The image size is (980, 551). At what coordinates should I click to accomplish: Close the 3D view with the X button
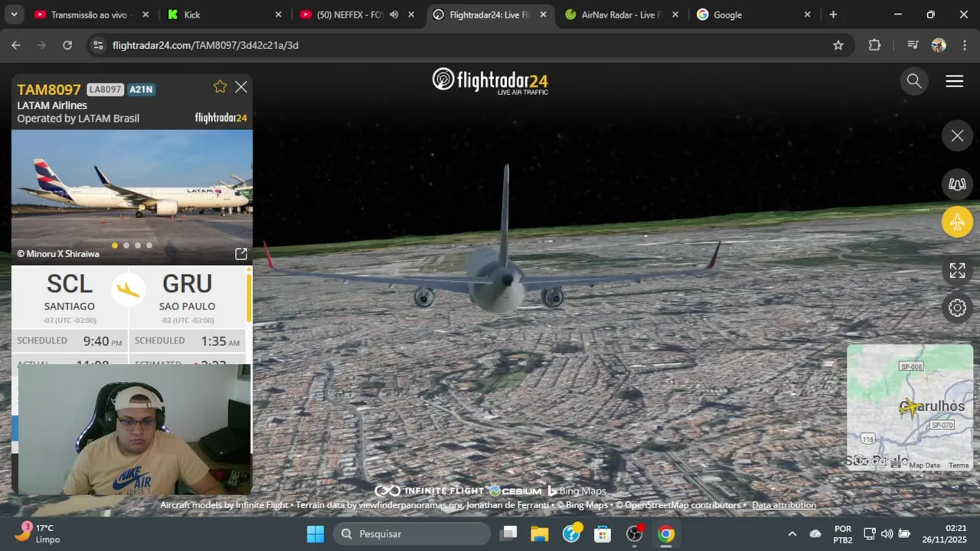coord(957,136)
